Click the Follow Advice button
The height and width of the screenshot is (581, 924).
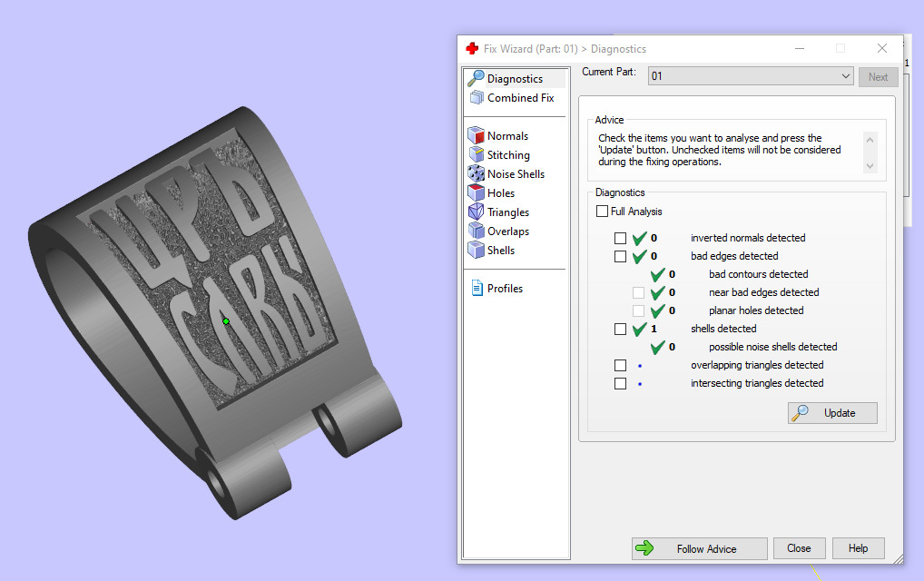click(x=700, y=548)
